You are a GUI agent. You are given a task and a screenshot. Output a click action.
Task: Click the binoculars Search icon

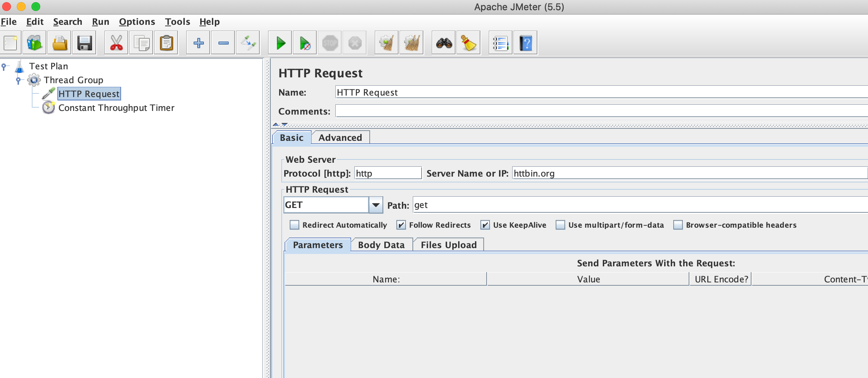tap(444, 43)
